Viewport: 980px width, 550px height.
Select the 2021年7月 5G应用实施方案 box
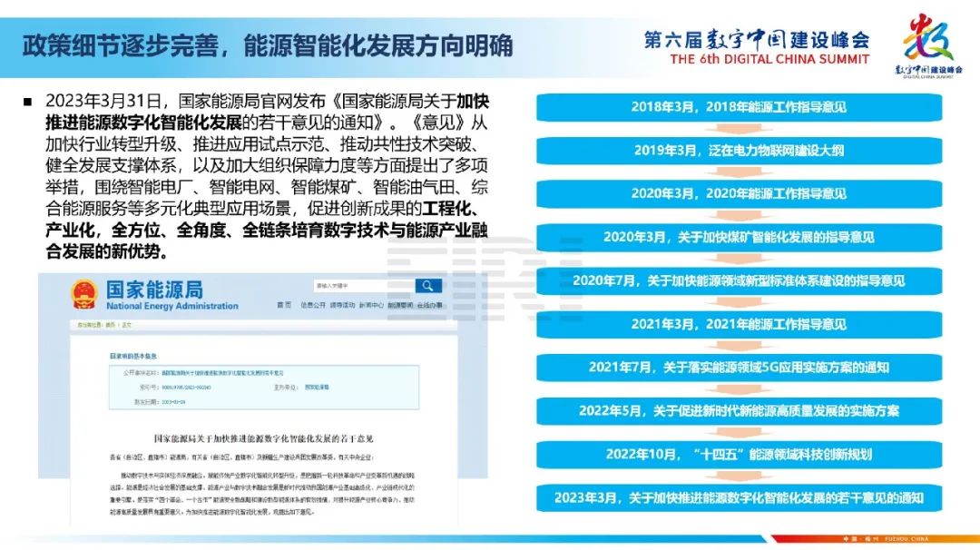pos(739,368)
